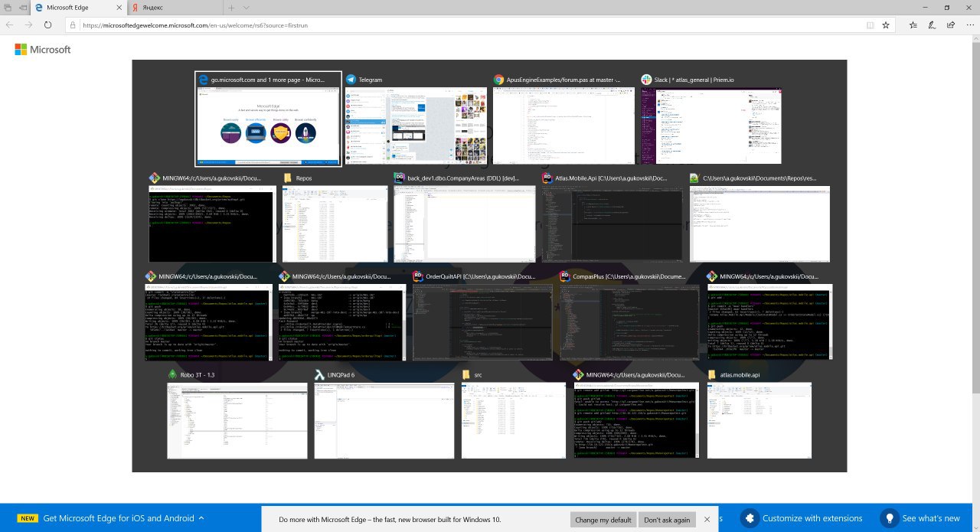
Task: Click the lightbulb 'See what's new' icon
Action: tap(889, 518)
